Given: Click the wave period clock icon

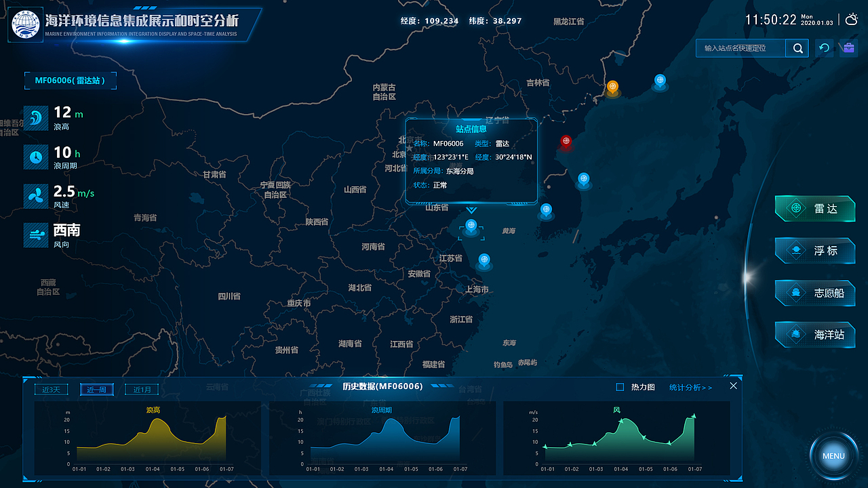Looking at the screenshot, I should tap(35, 157).
